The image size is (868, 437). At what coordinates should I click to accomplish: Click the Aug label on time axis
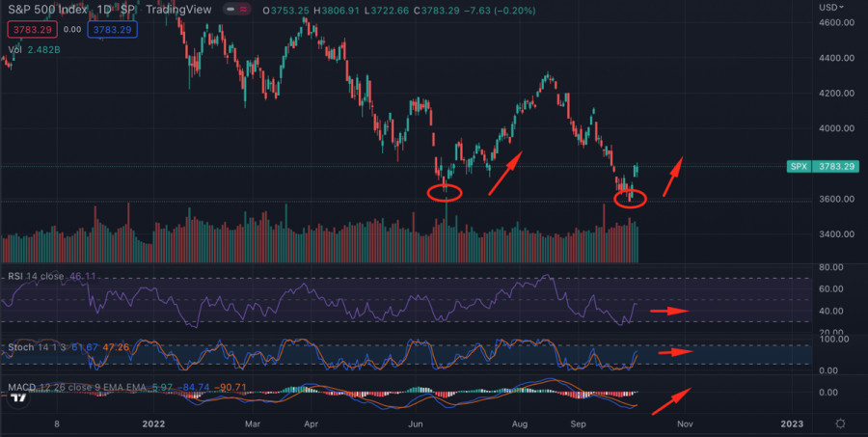(521, 424)
